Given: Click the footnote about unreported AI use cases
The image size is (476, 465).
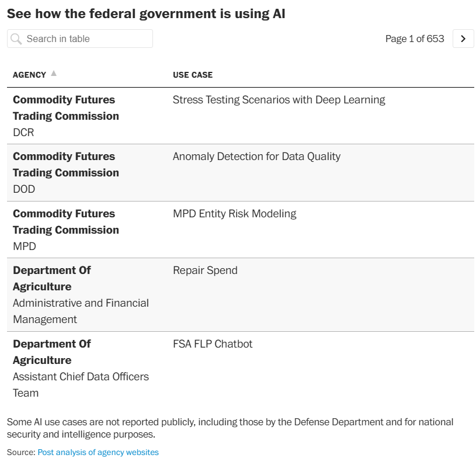Looking at the screenshot, I should (x=230, y=428).
